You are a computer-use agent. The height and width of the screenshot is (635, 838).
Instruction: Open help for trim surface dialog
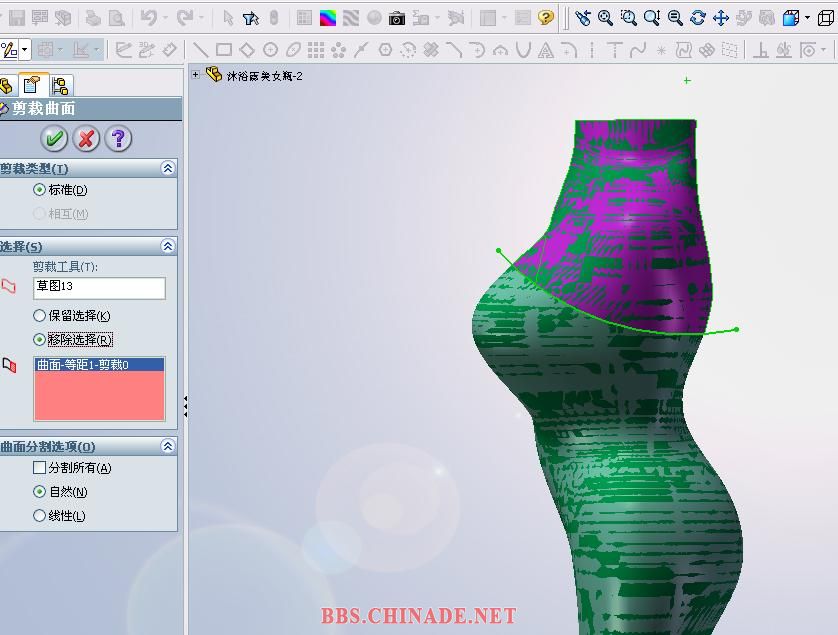click(118, 139)
